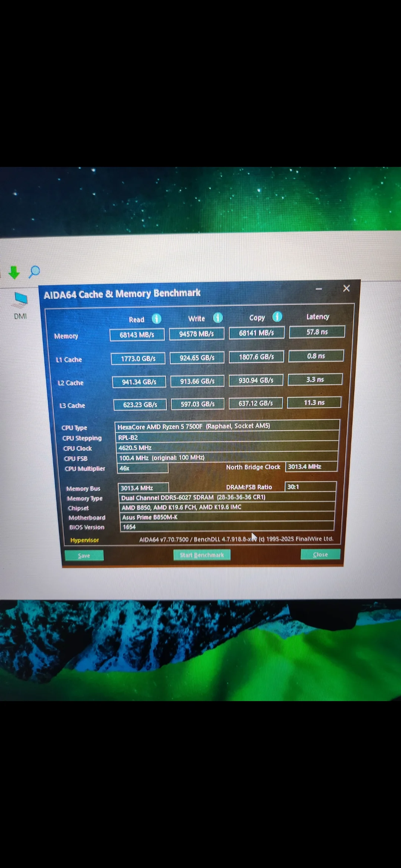401x868 pixels.
Task: Click L1 Cache Read 1773.0 GB/s
Action: point(138,358)
